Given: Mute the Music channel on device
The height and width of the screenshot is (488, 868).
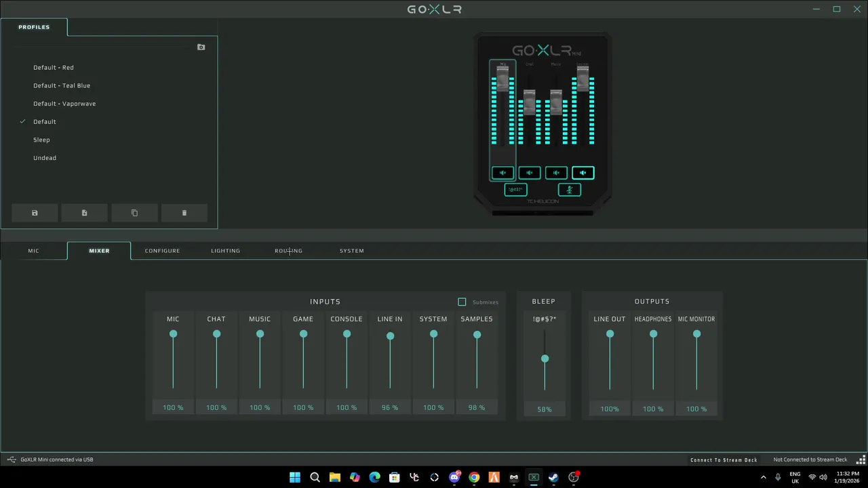Looking at the screenshot, I should 556,173.
